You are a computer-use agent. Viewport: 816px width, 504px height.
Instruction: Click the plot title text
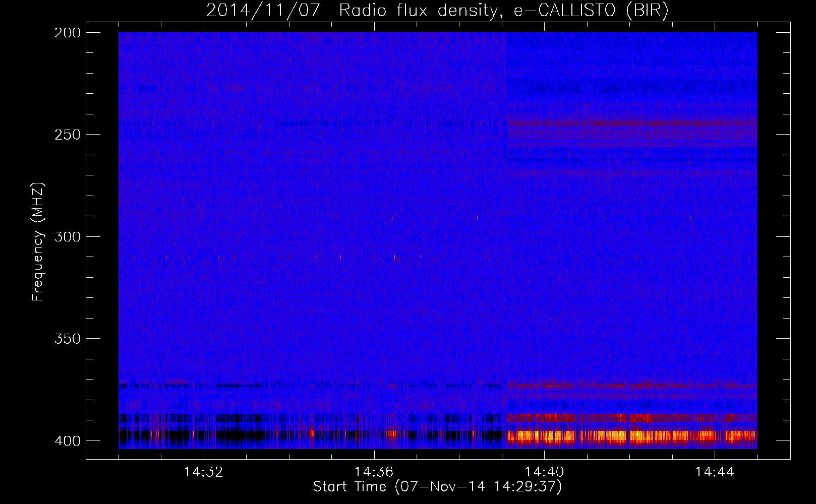437,11
